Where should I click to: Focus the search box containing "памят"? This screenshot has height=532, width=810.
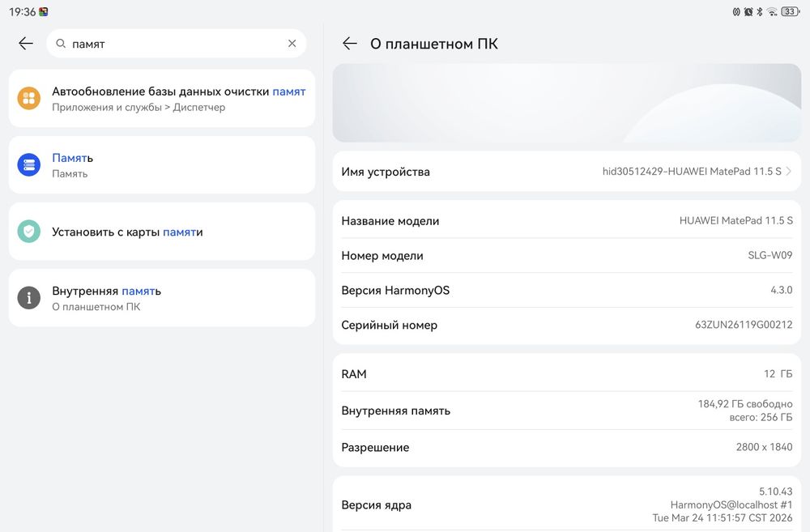pos(176,44)
